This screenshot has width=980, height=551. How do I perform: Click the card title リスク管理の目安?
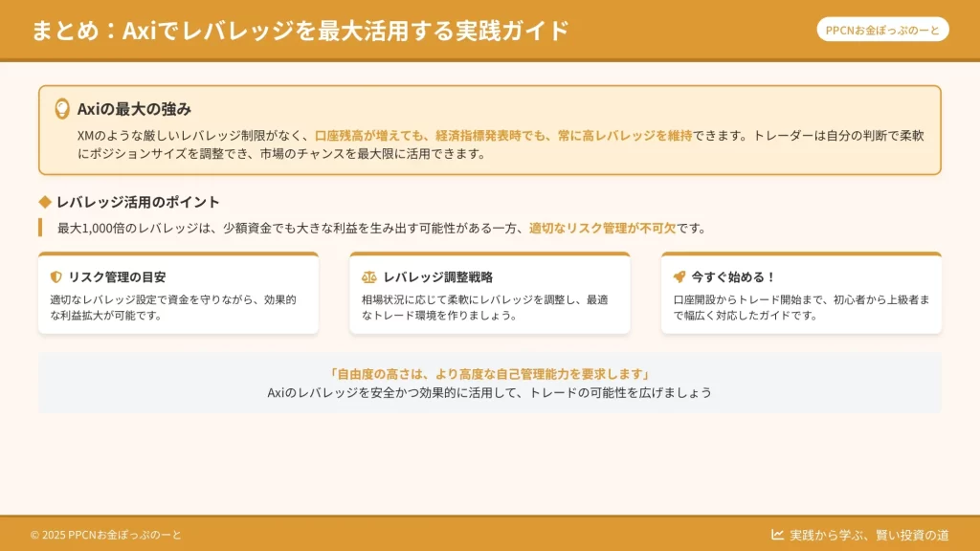click(x=117, y=276)
